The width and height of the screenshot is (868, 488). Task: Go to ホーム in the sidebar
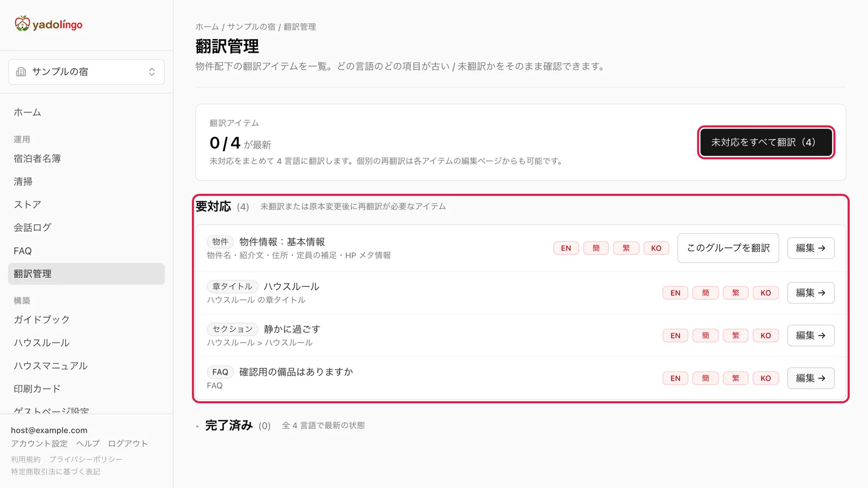[28, 112]
